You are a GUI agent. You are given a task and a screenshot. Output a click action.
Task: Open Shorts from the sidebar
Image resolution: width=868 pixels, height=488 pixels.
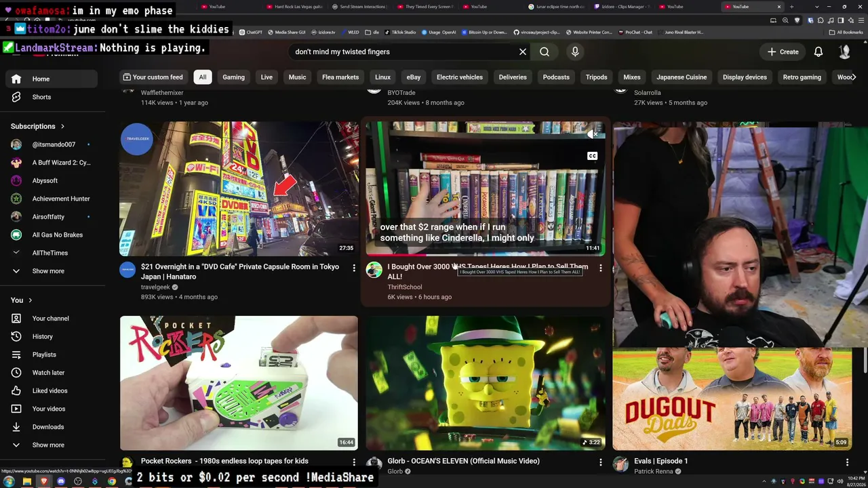[x=52, y=97]
